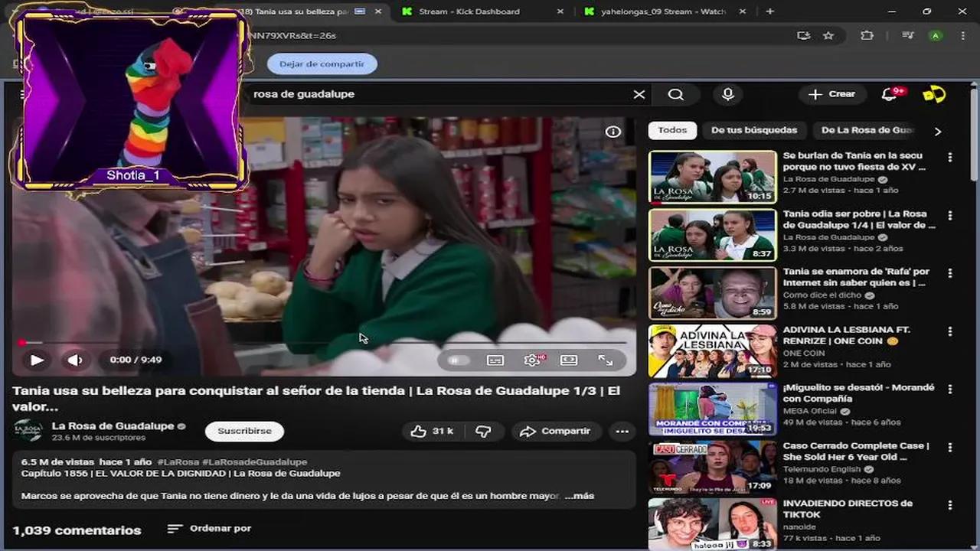Open thumbnail 'Se burlan de Tania en la secu'

(x=713, y=177)
